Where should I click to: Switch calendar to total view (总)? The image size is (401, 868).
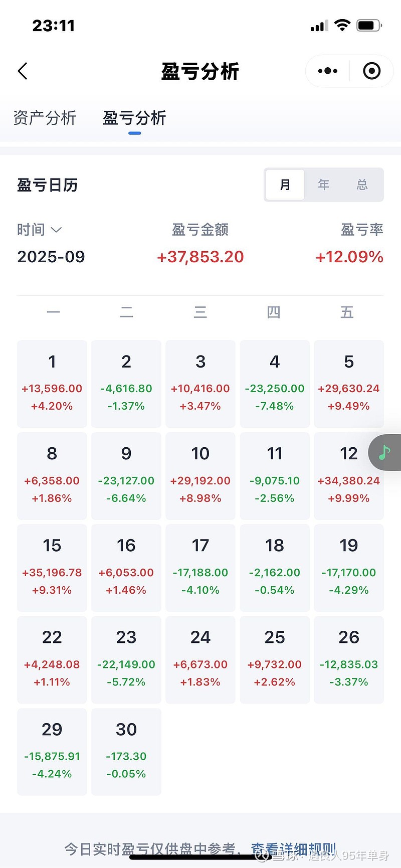tap(362, 185)
